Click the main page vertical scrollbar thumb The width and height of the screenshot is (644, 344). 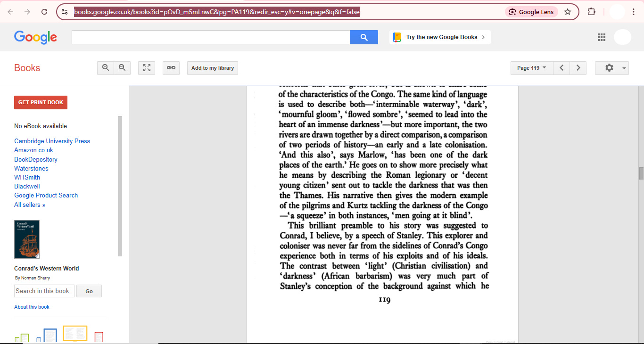(x=641, y=173)
